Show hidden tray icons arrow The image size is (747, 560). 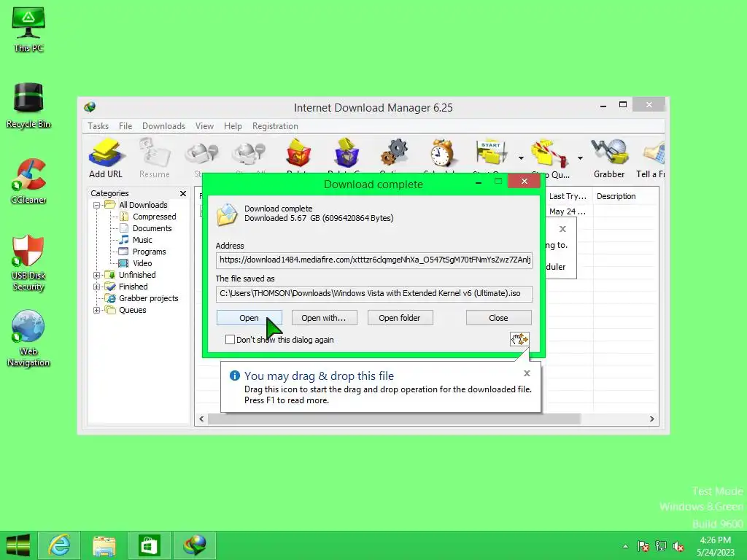[625, 546]
